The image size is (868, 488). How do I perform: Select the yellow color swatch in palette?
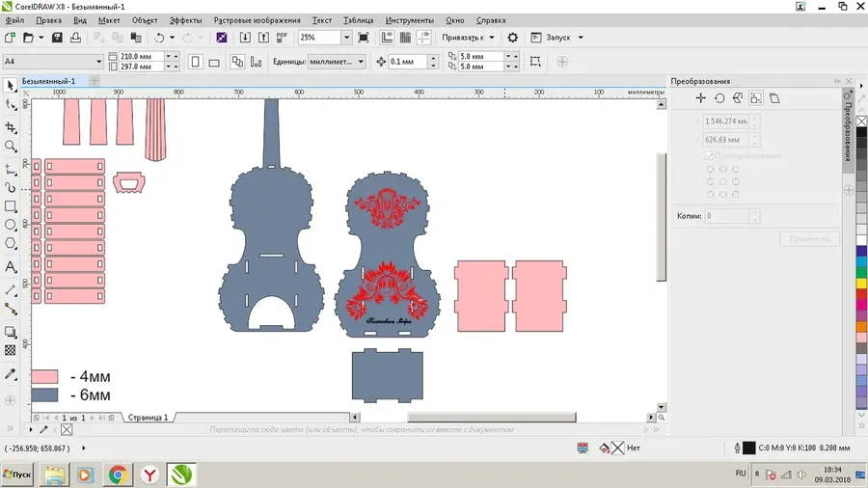click(861, 284)
